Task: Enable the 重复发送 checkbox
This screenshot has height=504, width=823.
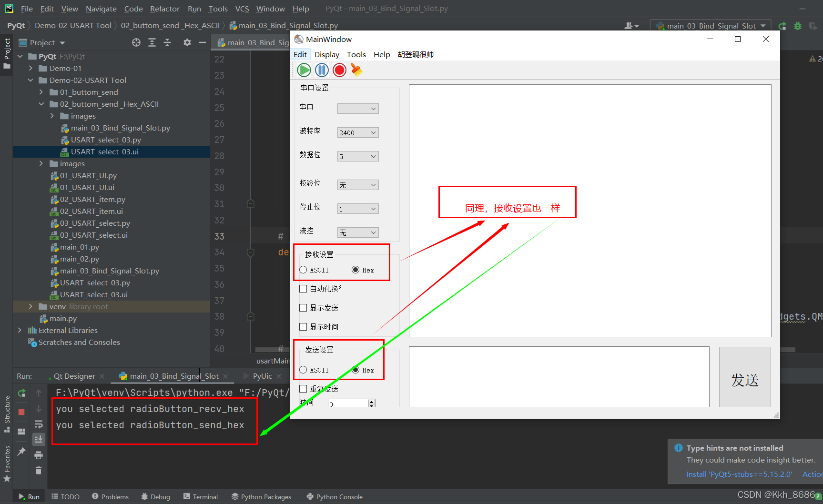Action: coord(303,389)
